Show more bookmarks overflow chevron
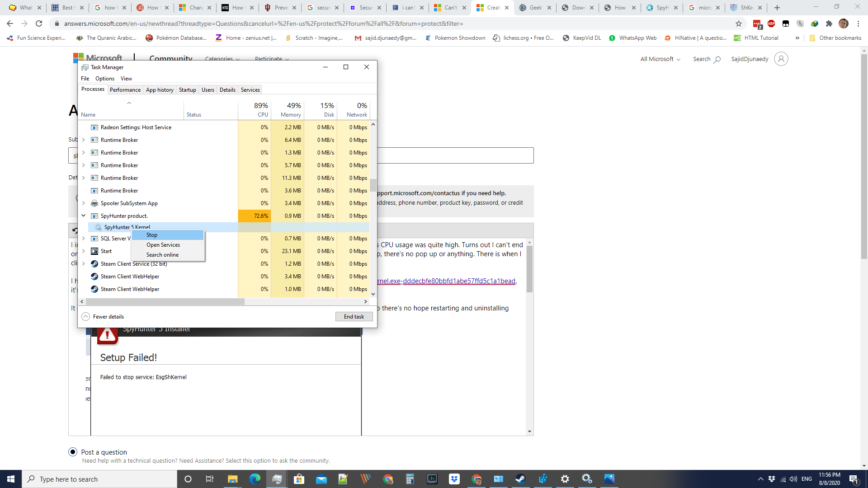868x488 pixels. tap(797, 38)
